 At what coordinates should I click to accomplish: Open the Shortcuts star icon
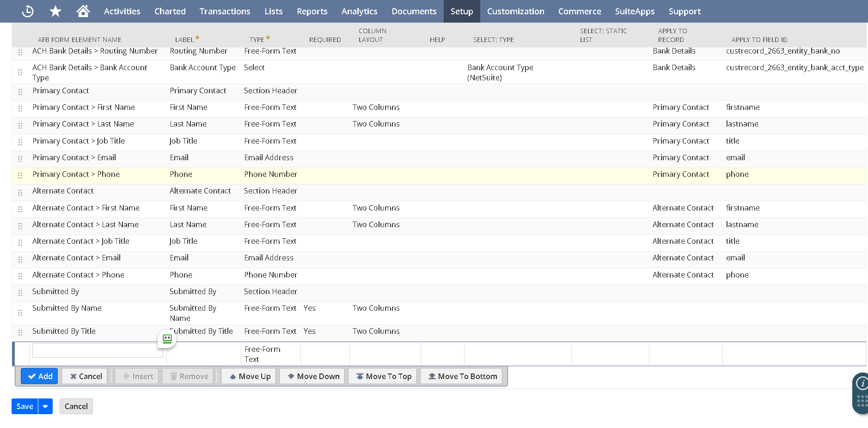point(55,11)
